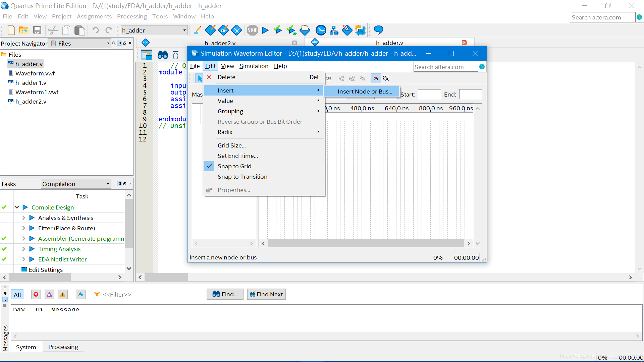The height and width of the screenshot is (362, 644).
Task: Click the Error filter icon in Messages
Action: click(x=36, y=294)
